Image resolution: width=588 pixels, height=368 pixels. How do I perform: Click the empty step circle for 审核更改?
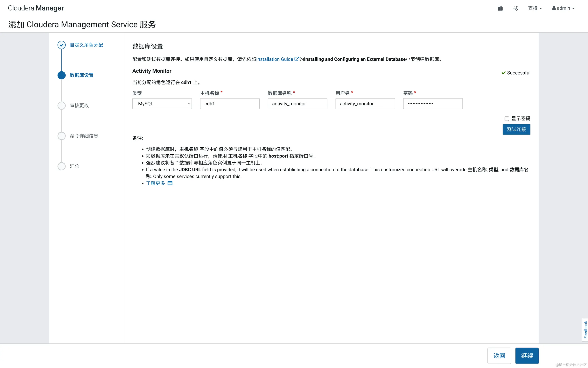61,106
